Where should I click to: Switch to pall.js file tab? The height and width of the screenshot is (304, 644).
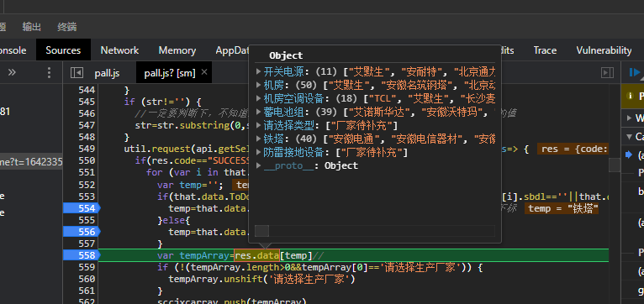coord(107,73)
